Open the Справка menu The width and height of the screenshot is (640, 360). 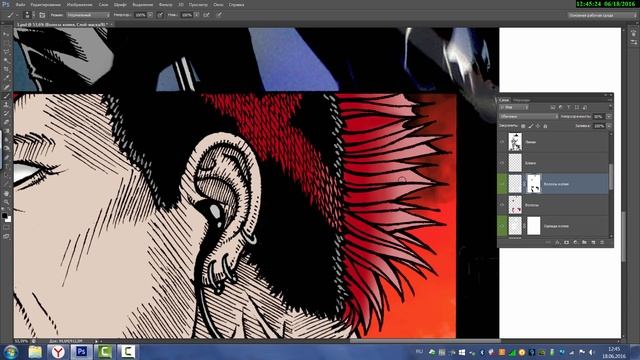click(236, 4)
